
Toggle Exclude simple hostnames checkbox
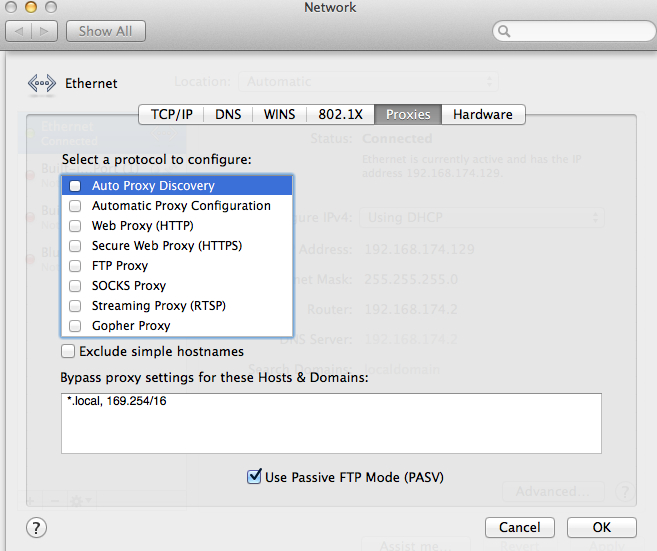pos(68,352)
